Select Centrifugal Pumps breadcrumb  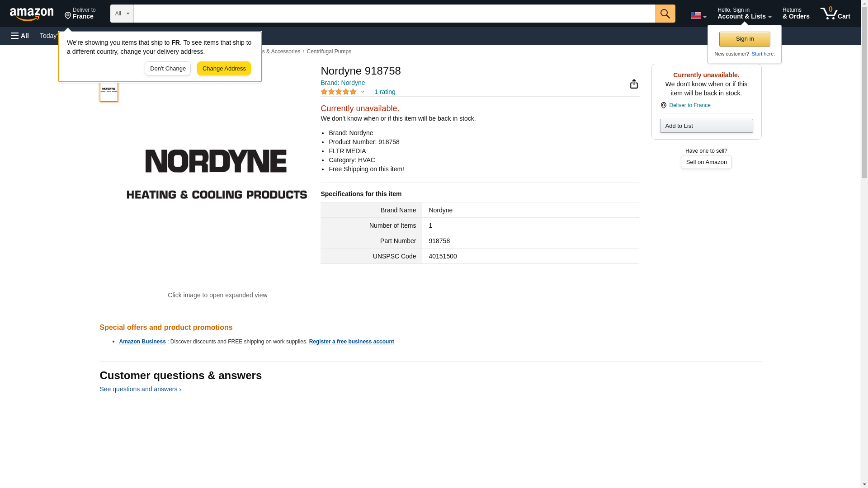[329, 52]
